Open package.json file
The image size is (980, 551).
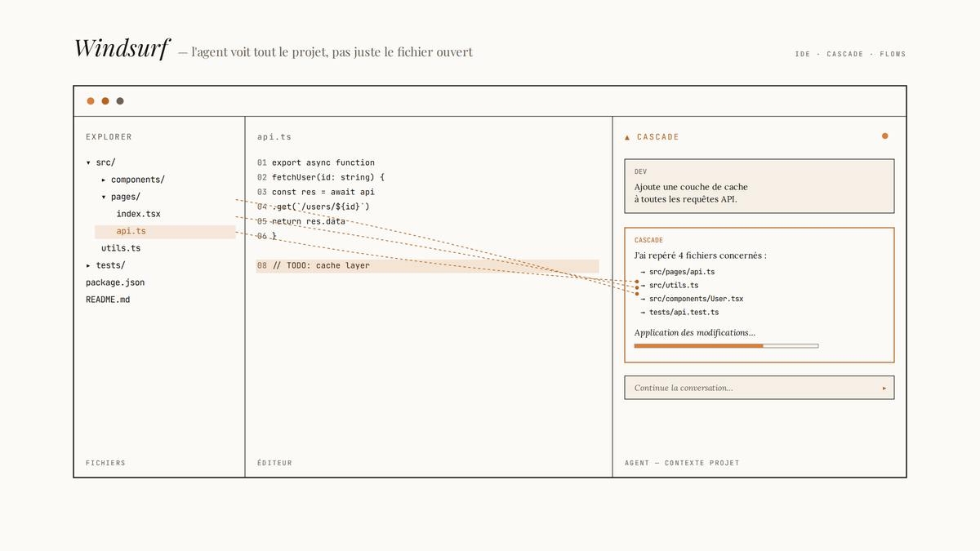tap(115, 282)
